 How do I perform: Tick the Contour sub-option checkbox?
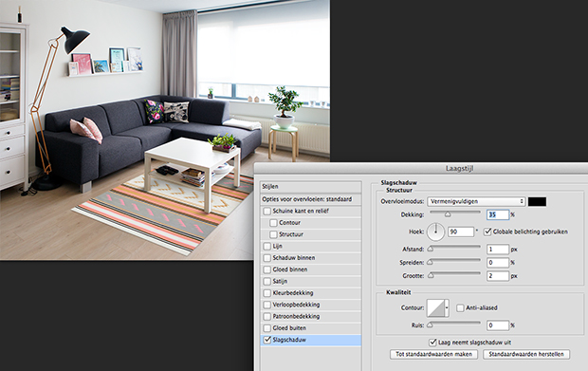(x=273, y=223)
